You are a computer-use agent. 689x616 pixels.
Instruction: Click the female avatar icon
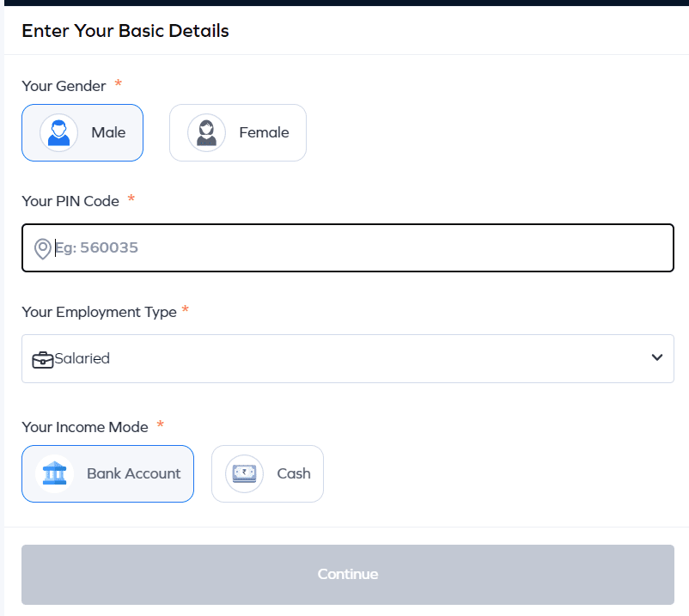tap(206, 133)
